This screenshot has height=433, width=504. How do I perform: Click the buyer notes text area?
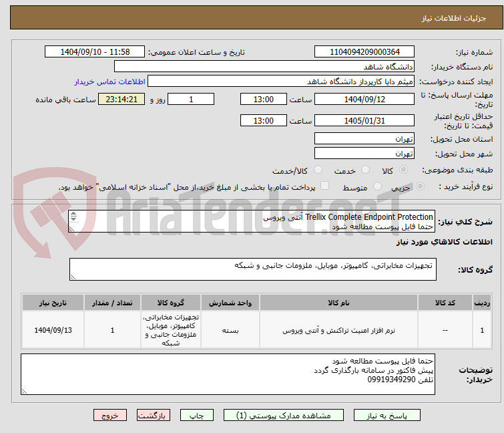pos(228,374)
